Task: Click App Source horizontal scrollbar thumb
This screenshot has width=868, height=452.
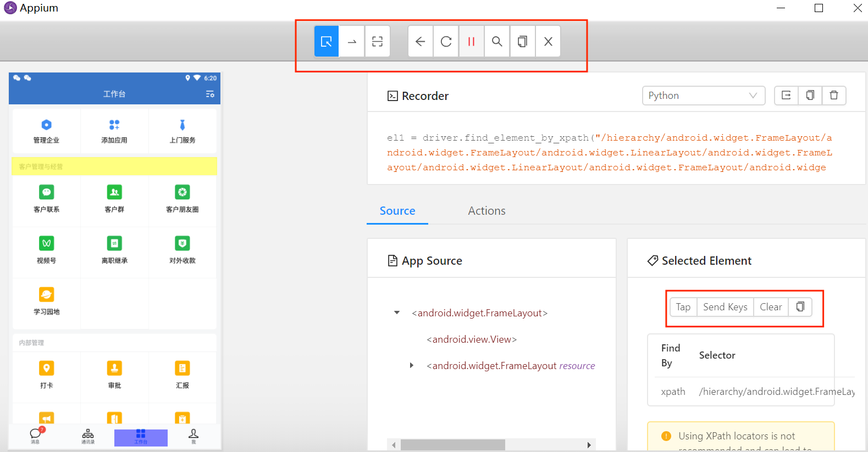Action: pyautogui.click(x=452, y=445)
